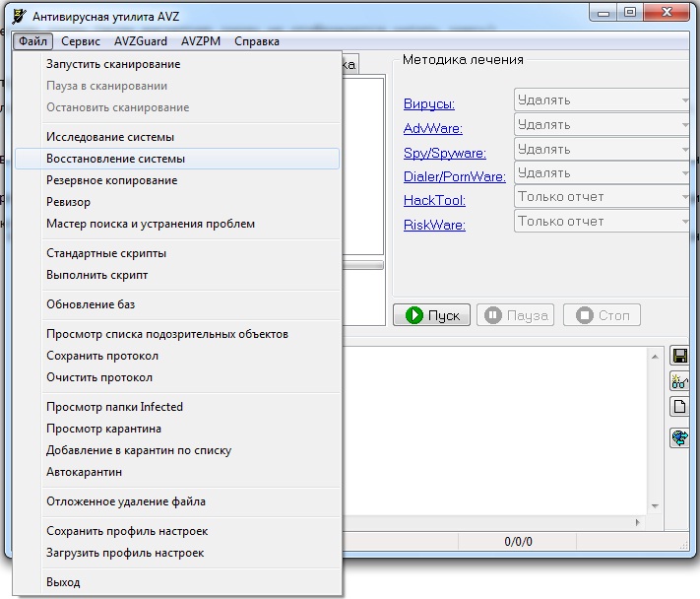Select Сохранить профиль настроек
The height and width of the screenshot is (599, 700).
tap(177, 531)
